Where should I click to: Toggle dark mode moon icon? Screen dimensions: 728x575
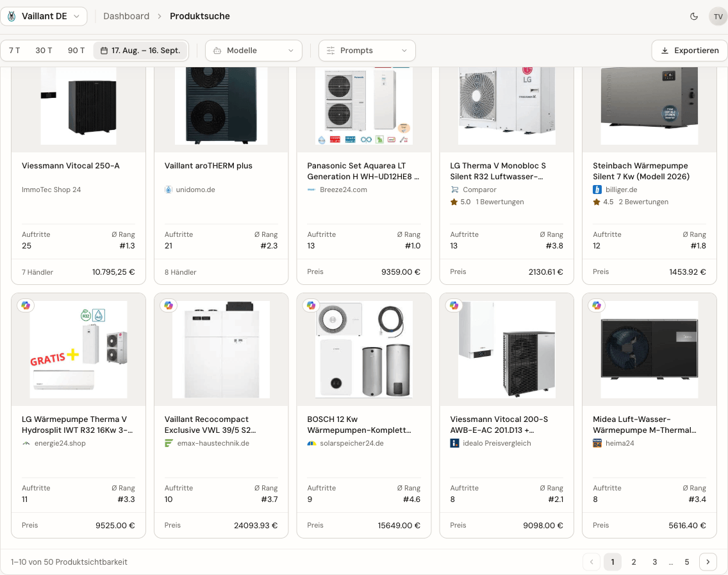693,16
